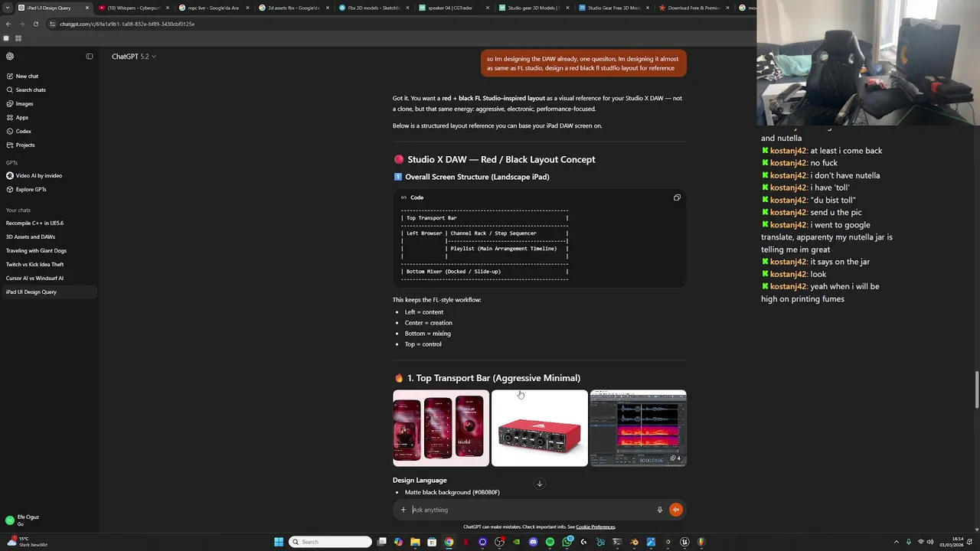Open Microsoft Store from the taskbar
980x551 pixels.
coord(432,542)
